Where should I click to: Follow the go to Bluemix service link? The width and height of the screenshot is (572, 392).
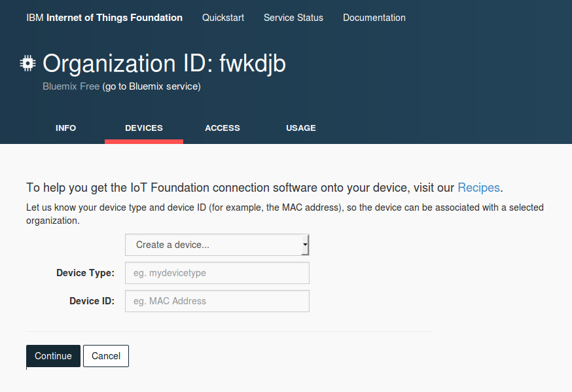pyautogui.click(x=151, y=86)
